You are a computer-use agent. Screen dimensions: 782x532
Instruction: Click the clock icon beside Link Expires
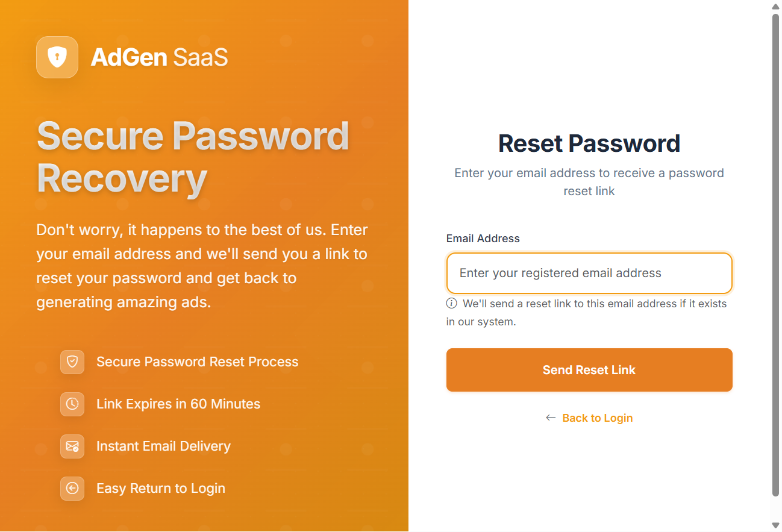[72, 404]
